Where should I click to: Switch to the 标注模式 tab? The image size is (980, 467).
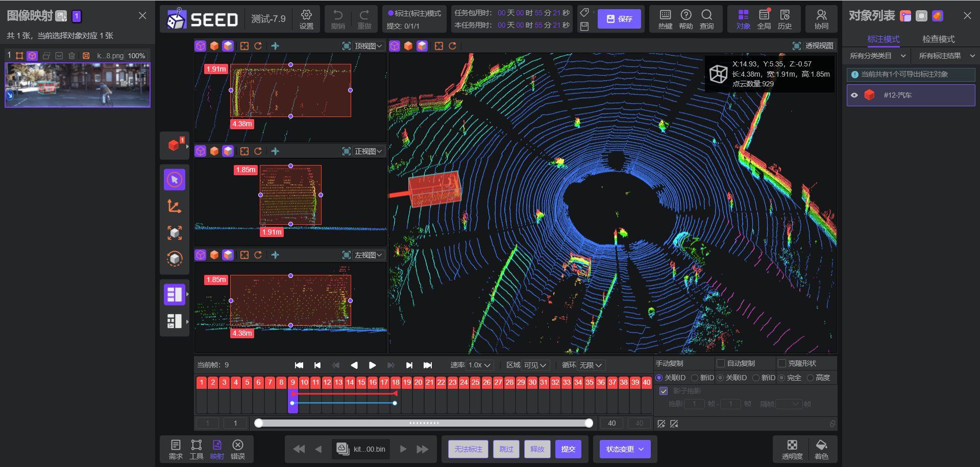(883, 39)
